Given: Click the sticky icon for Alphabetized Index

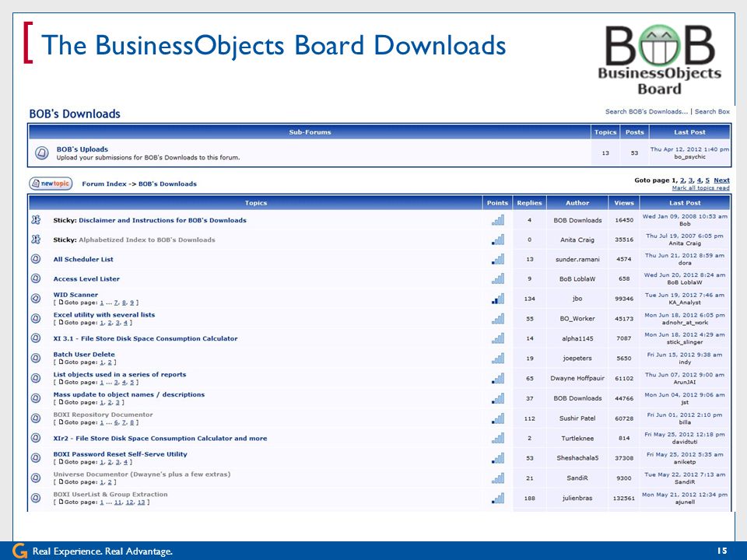Looking at the screenshot, I should tap(36, 240).
